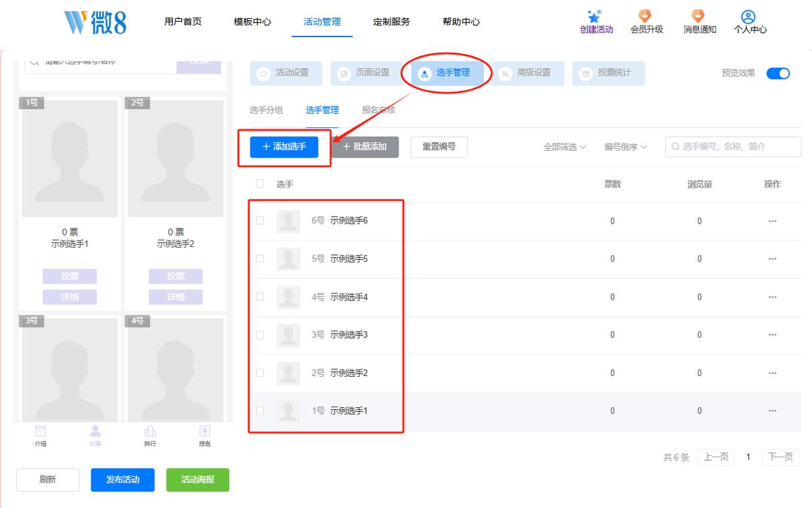Click the 微8 logo
This screenshot has height=508, width=812.
pyautogui.click(x=95, y=22)
